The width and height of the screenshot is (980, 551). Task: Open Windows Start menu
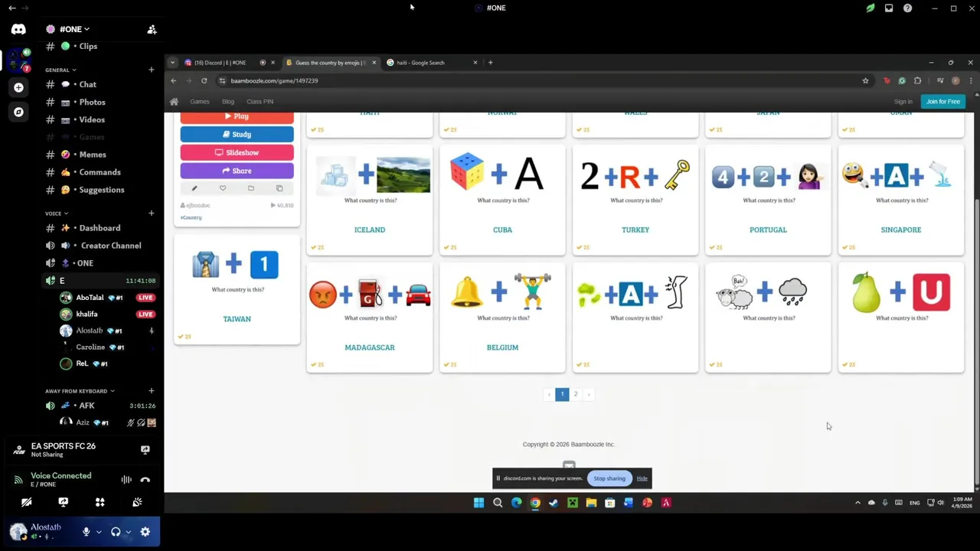[479, 503]
